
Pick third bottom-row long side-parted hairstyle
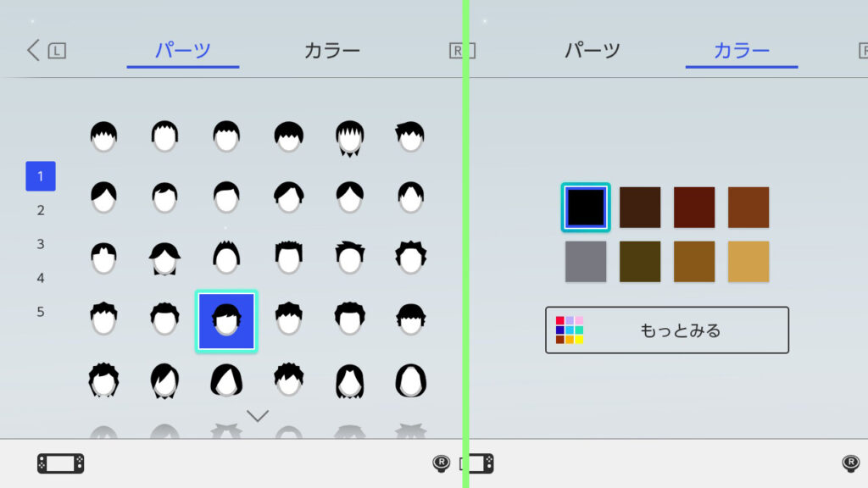point(226,380)
